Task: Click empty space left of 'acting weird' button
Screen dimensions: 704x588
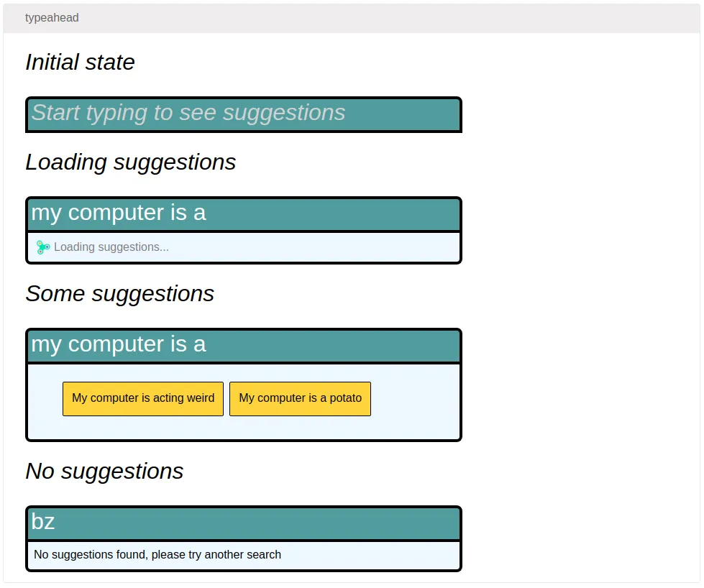Action: pyautogui.click(x=45, y=399)
